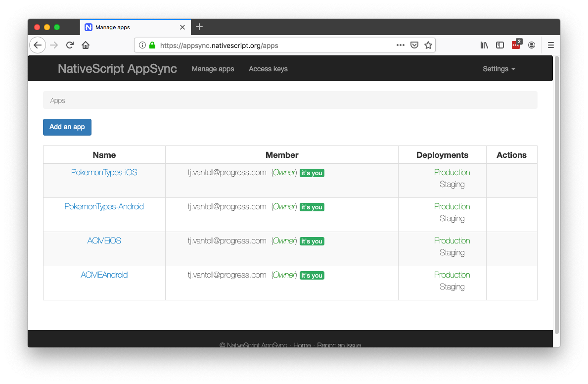Click the URL address bar field
588x384 pixels.
point(272,45)
